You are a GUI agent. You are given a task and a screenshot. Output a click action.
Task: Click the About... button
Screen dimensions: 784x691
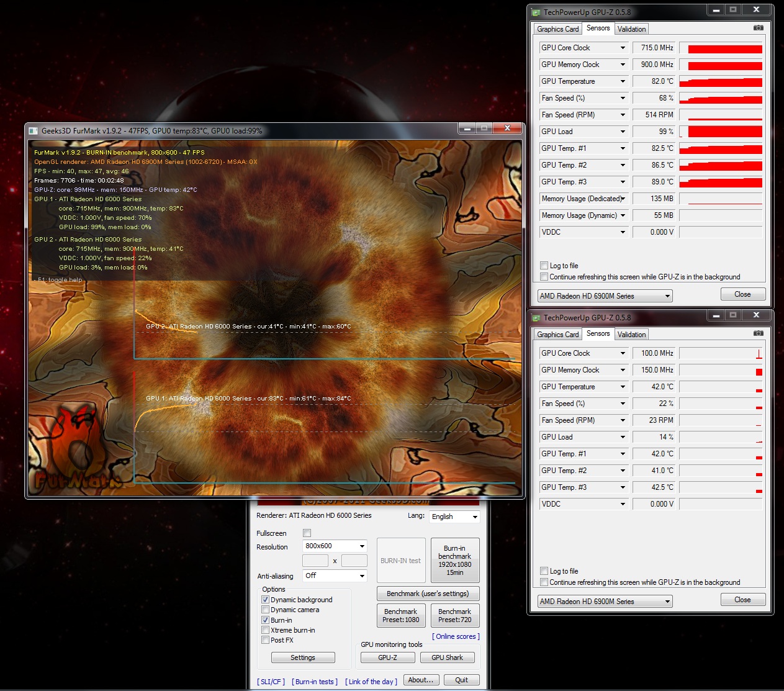[x=421, y=680]
